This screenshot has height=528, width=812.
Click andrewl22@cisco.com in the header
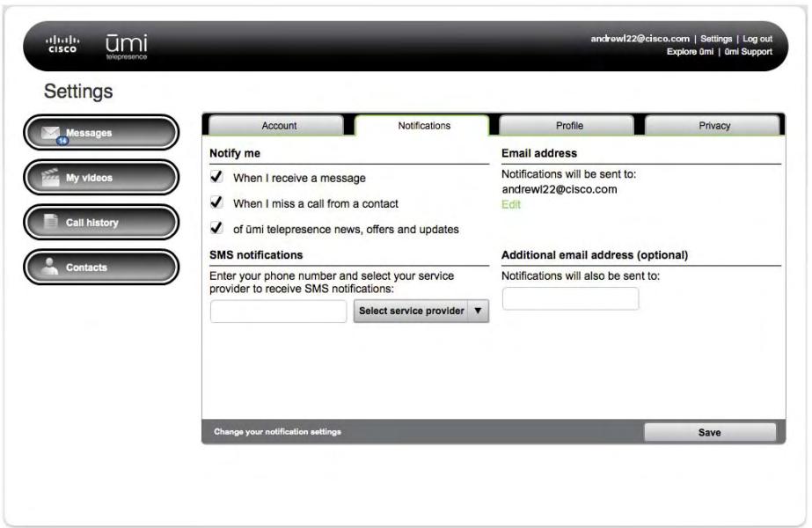[x=640, y=39]
